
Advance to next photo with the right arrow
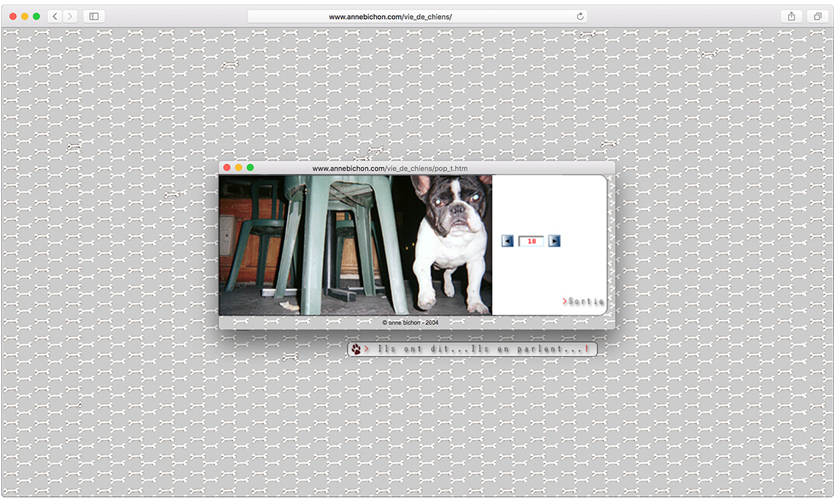pos(554,241)
